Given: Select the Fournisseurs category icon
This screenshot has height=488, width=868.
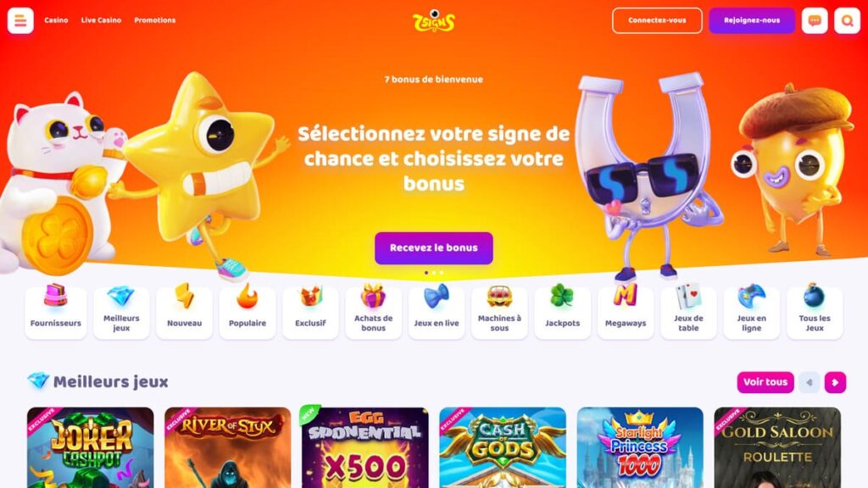Looking at the screenshot, I should pos(55,312).
